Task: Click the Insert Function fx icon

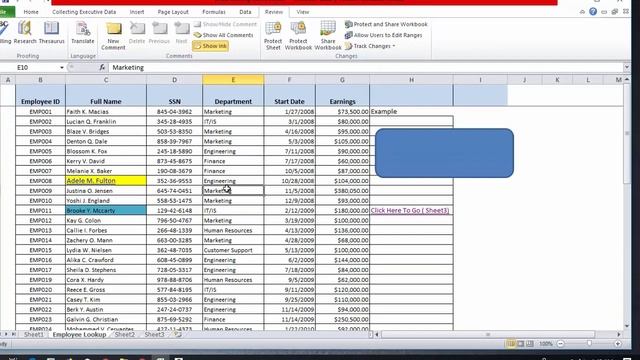Action: click(102, 68)
